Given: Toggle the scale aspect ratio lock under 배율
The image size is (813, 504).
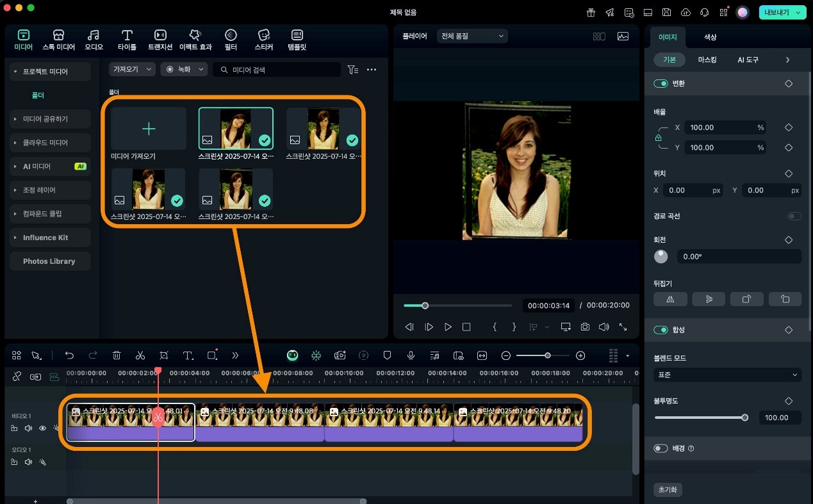Looking at the screenshot, I should point(657,138).
